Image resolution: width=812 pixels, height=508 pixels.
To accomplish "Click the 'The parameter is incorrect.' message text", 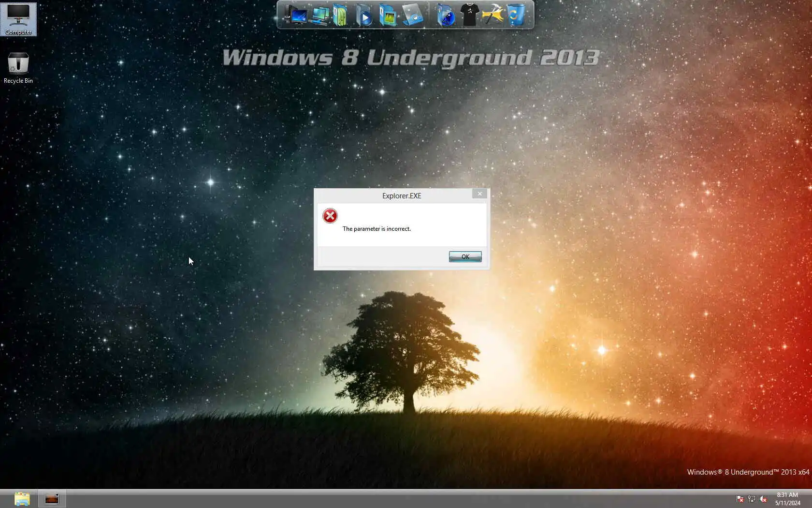I will tap(377, 229).
